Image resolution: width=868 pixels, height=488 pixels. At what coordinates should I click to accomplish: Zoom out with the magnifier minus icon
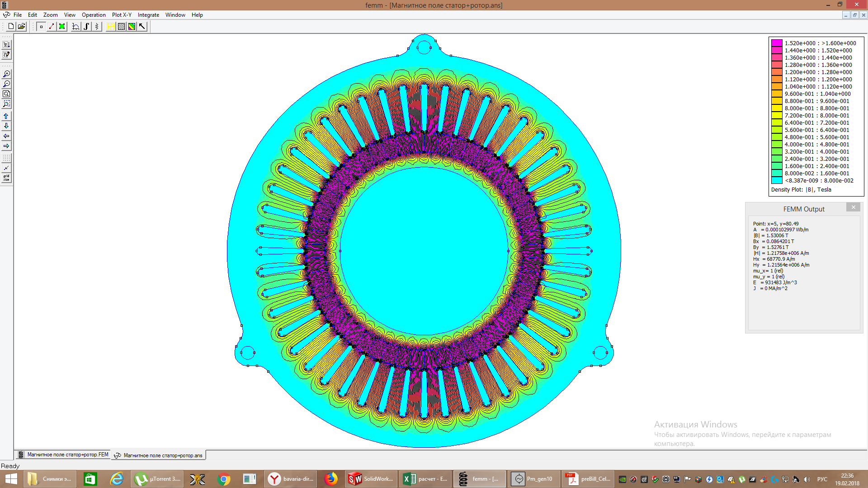(x=6, y=84)
